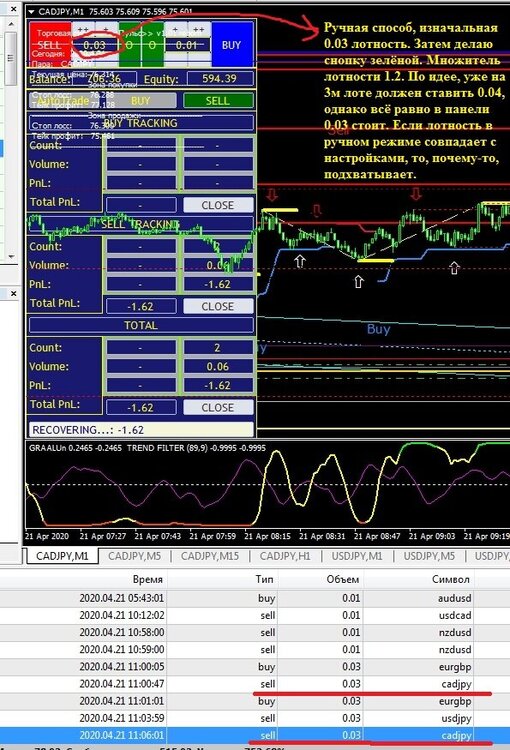
Task: Click the SELL TRACKING header bar
Action: tap(141, 224)
